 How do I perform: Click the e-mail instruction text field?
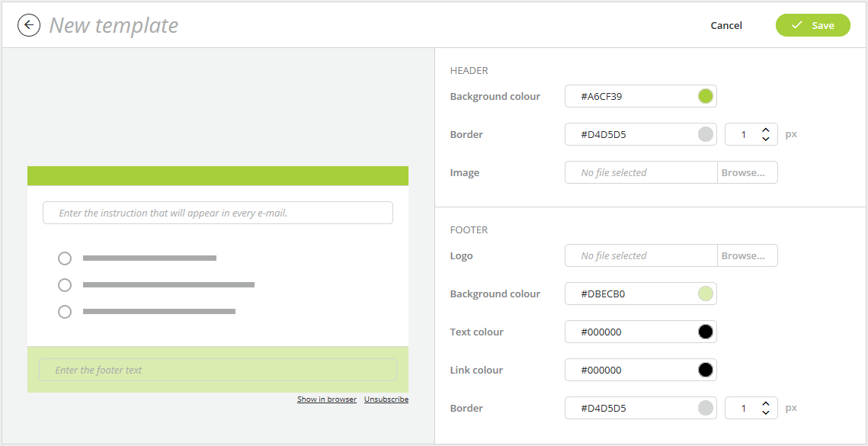pos(217,212)
